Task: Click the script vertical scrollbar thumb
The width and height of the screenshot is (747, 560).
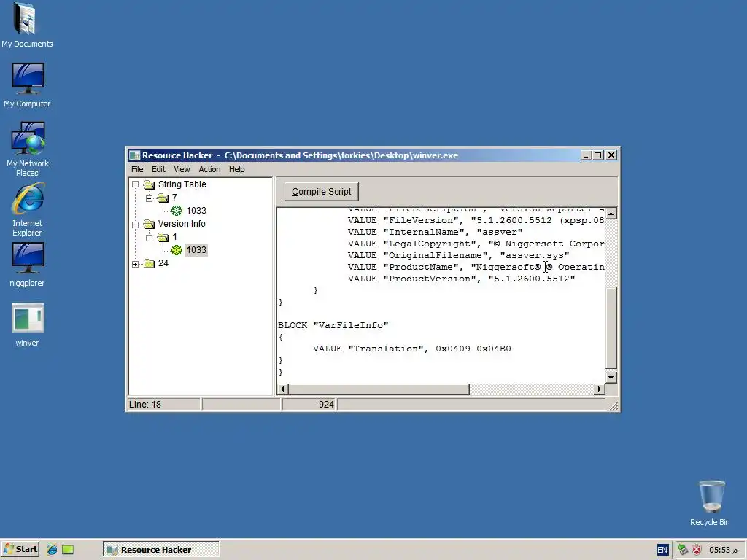Action: click(611, 327)
